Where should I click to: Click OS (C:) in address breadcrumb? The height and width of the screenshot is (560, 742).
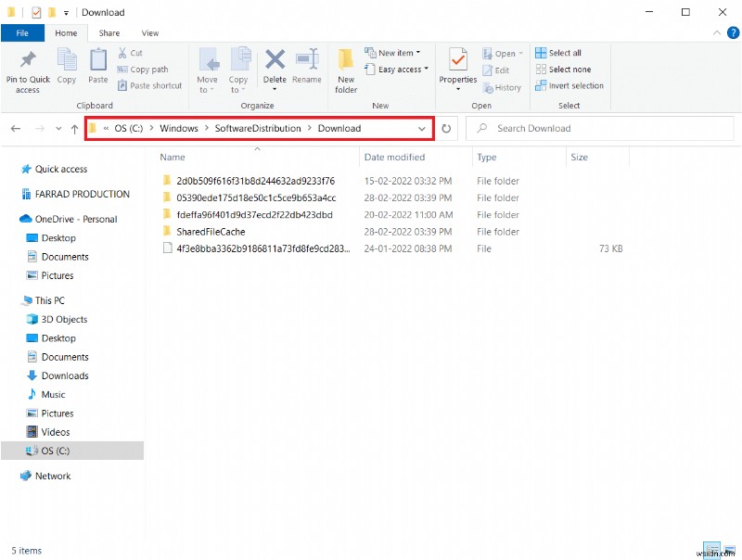coord(129,128)
